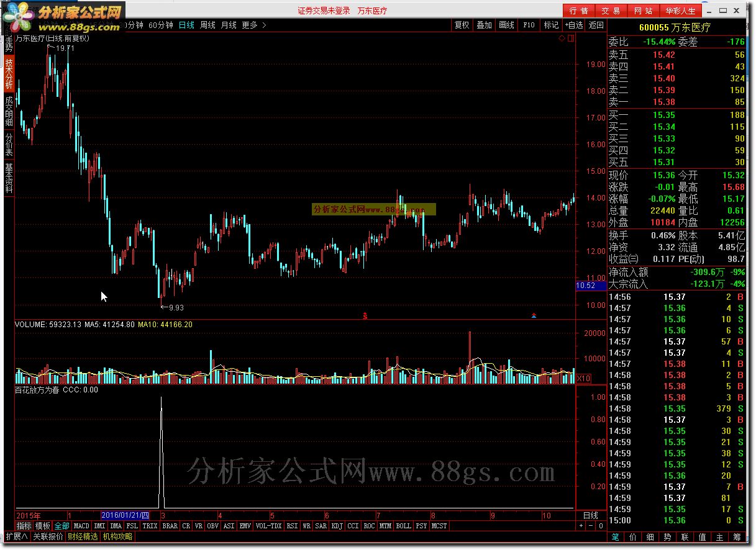Screen dimensions: 756x550
Task: Switch to the 60分钟 period
Action: tap(161, 25)
